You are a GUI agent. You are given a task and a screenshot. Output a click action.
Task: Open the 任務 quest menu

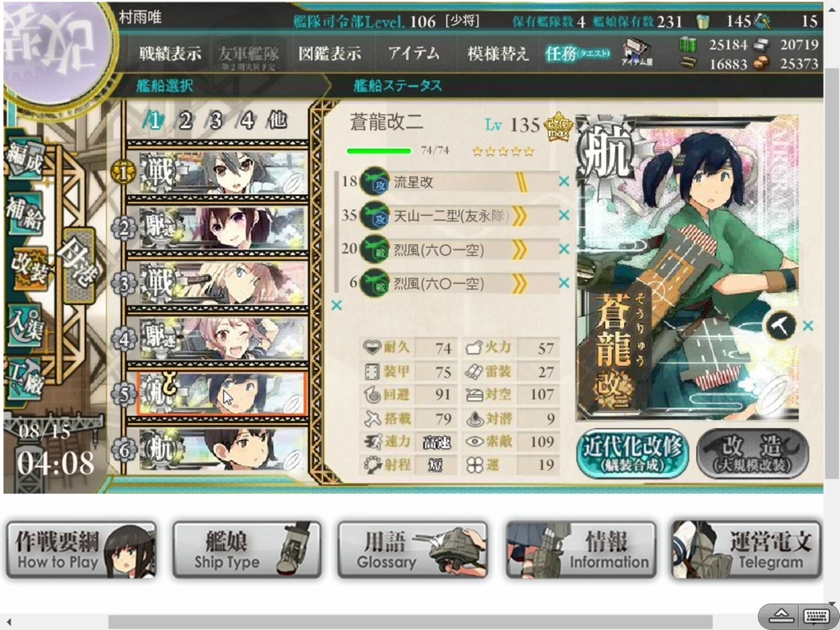point(577,53)
